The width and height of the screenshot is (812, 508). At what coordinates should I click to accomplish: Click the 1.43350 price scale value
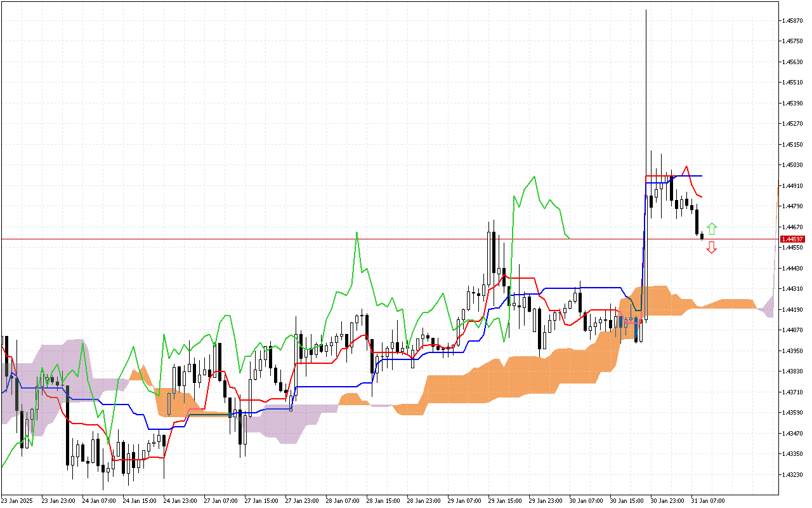tap(793, 454)
